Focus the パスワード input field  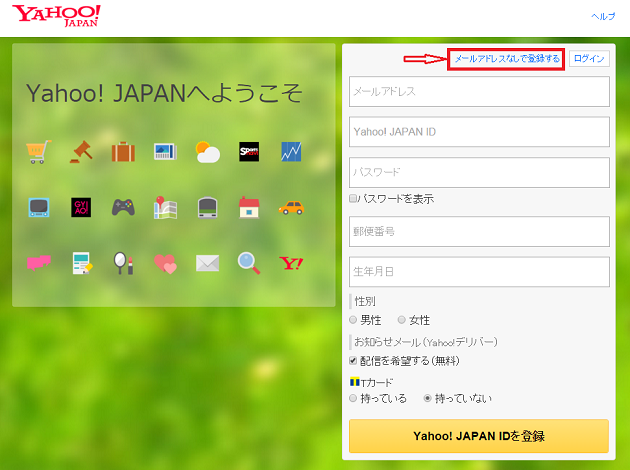(x=479, y=172)
